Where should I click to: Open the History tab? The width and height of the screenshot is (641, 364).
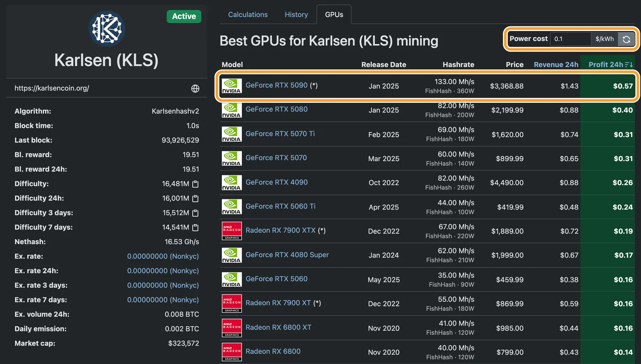pos(296,14)
